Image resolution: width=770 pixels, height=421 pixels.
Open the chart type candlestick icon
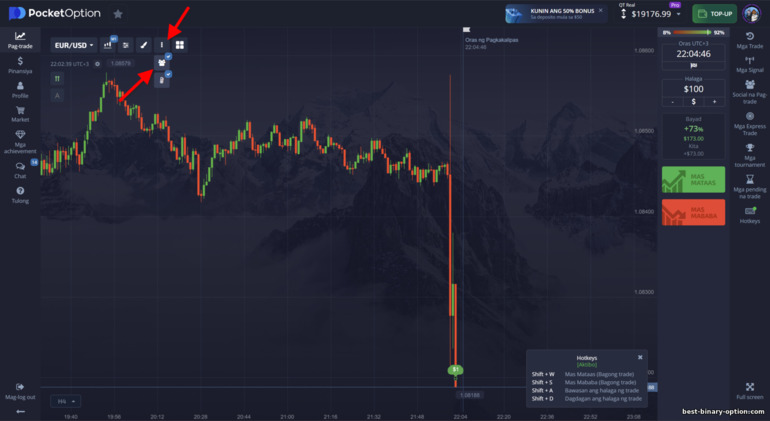tap(107, 45)
